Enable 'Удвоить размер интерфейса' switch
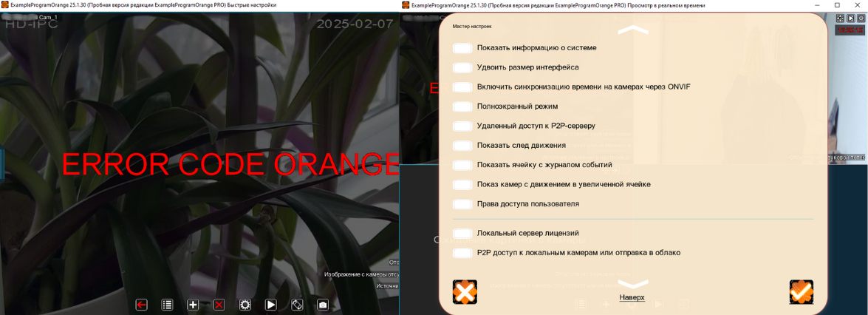 coord(462,67)
